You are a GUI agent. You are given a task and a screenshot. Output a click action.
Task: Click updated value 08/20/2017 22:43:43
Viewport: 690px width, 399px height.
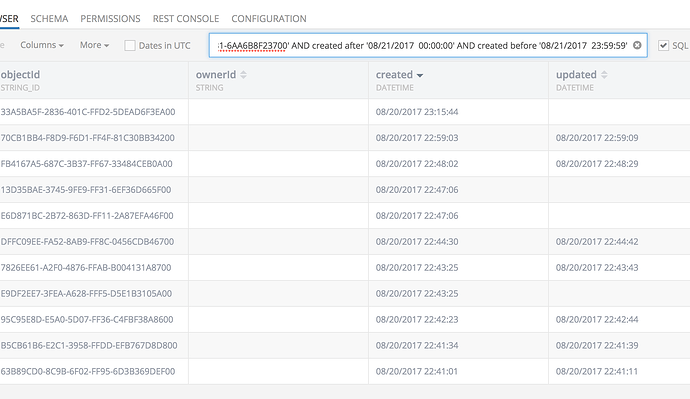pos(597,267)
